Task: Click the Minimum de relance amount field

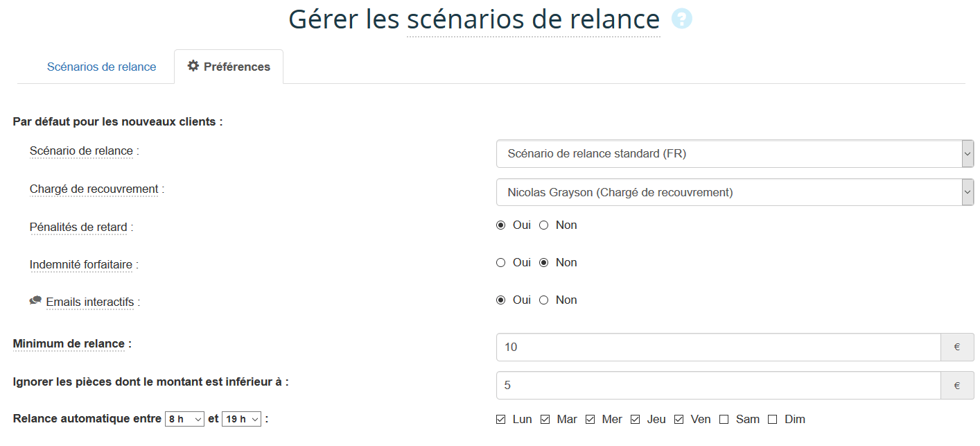Action: 718,347
